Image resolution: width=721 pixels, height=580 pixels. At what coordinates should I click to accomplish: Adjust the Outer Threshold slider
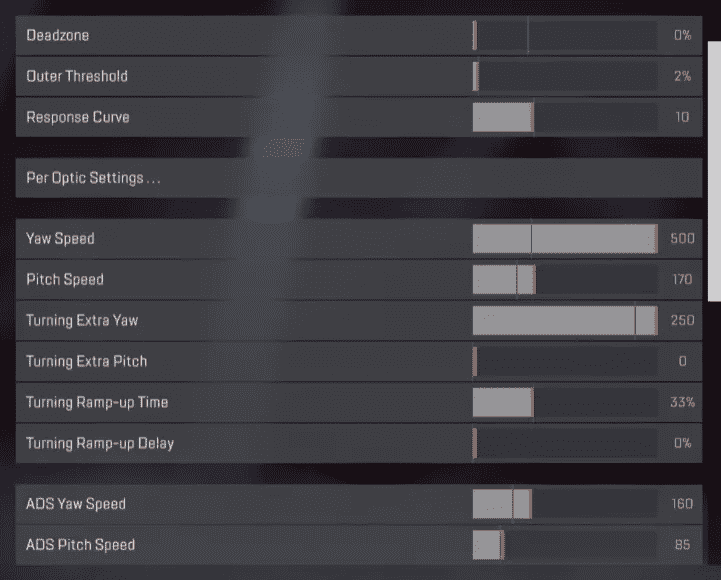565,76
